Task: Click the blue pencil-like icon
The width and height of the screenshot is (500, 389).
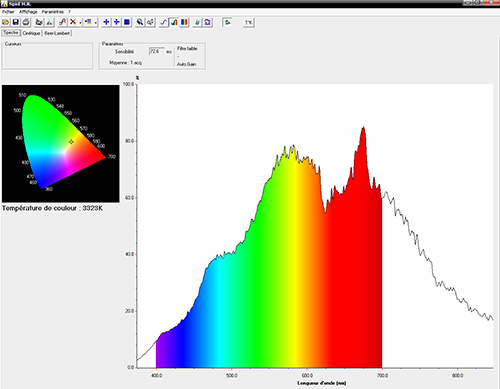Action: [x=197, y=22]
